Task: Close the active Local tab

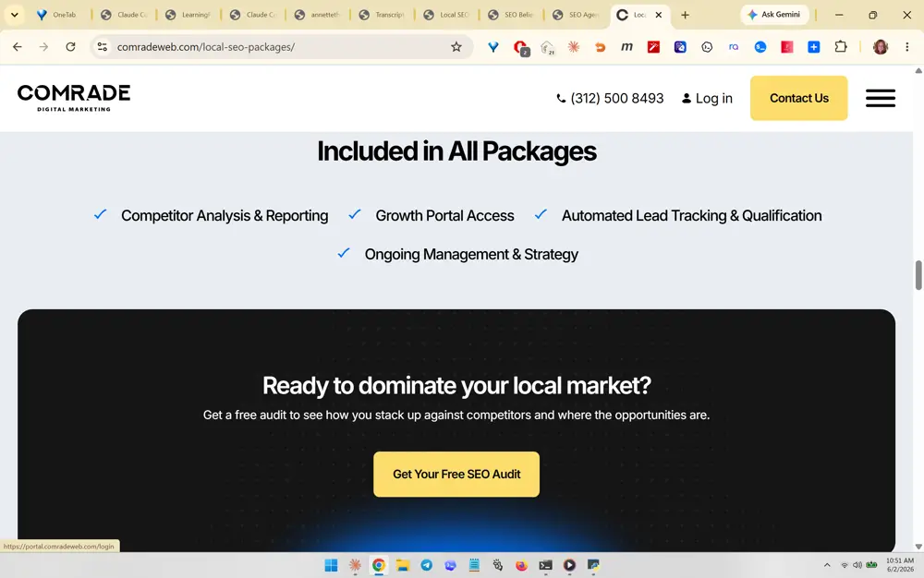Action: pyautogui.click(x=658, y=15)
